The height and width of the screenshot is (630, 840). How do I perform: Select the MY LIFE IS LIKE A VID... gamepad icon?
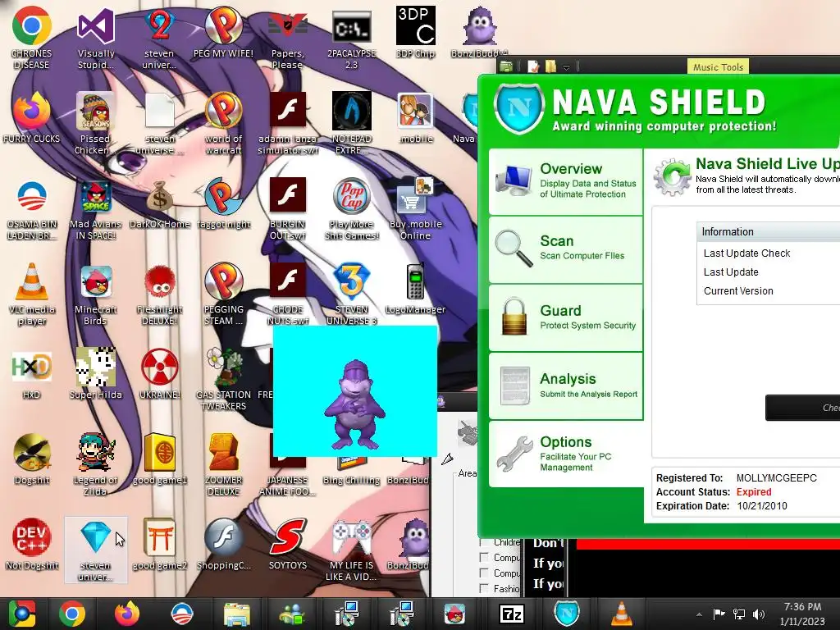point(351,549)
